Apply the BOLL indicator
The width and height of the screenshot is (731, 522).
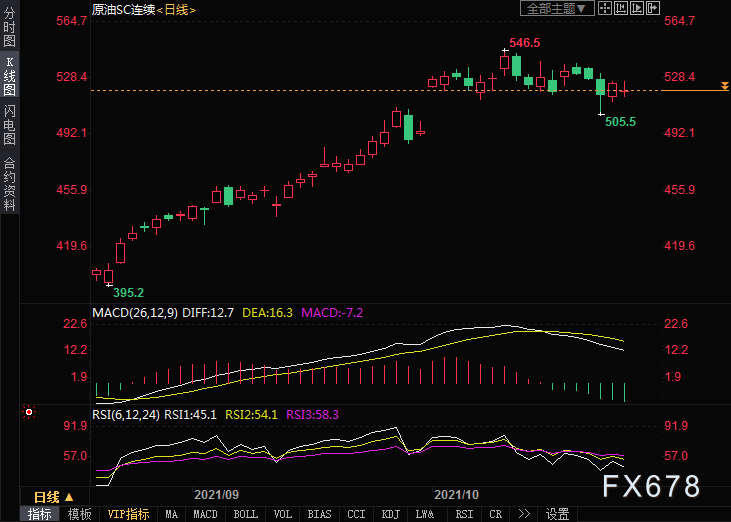pyautogui.click(x=245, y=514)
